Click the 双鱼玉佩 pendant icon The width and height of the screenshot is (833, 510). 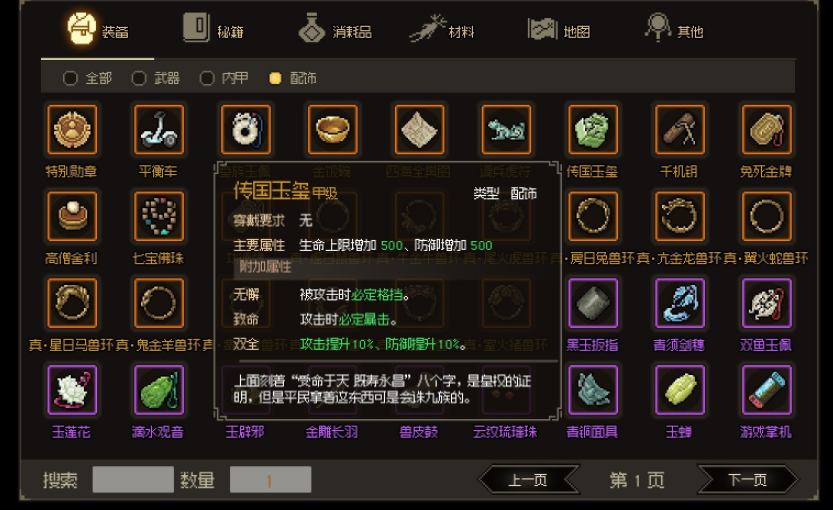pos(767,303)
